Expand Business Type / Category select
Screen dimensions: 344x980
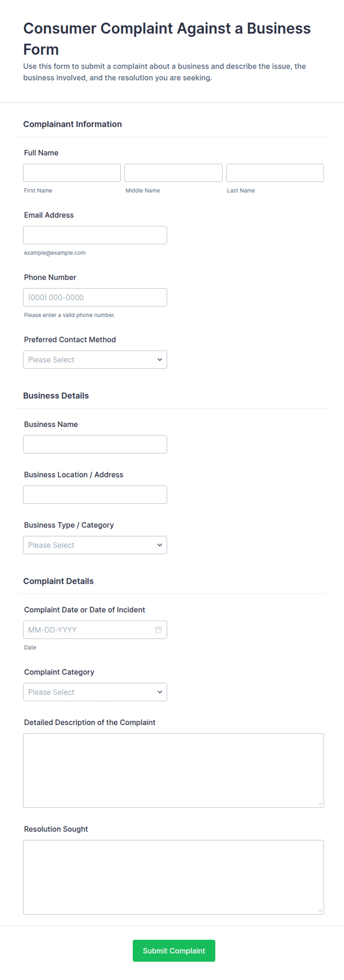[95, 545]
